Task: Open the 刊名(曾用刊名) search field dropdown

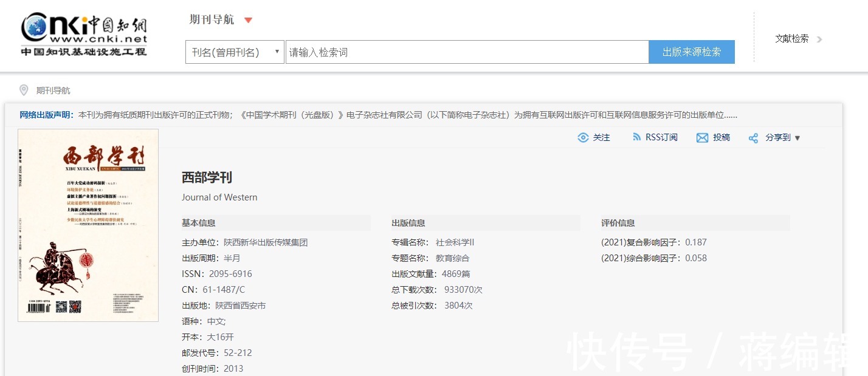Action: tap(235, 52)
